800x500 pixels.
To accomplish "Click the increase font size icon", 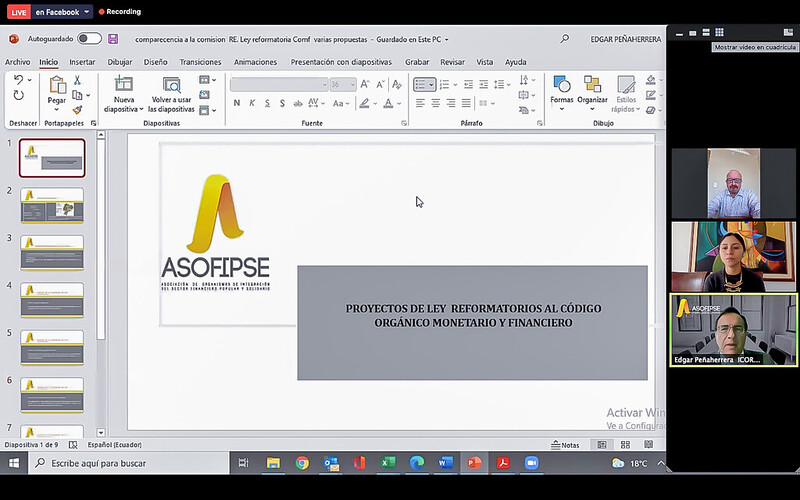I will (365, 85).
